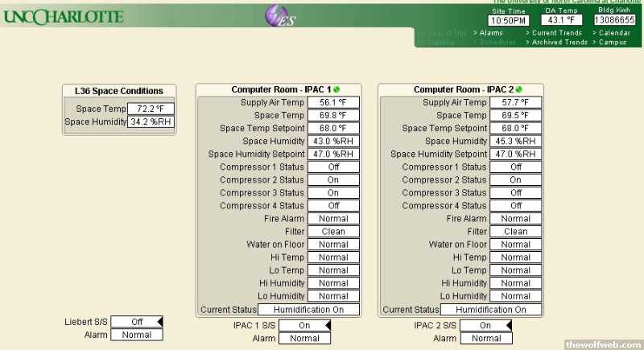Open the Liebert S/S dropdown arrow
The height and width of the screenshot is (350, 644).
[x=159, y=322]
